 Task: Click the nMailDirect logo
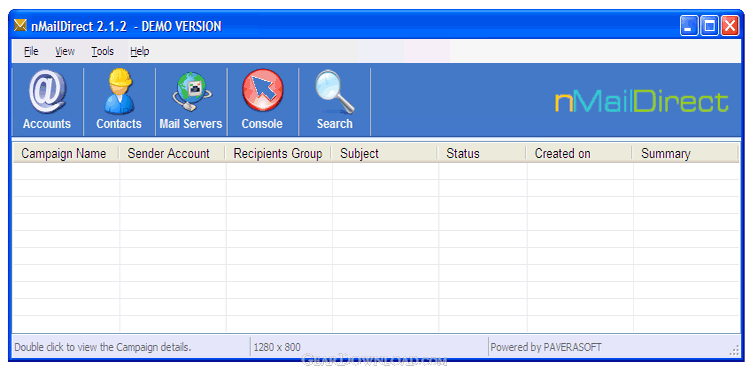pyautogui.click(x=641, y=102)
